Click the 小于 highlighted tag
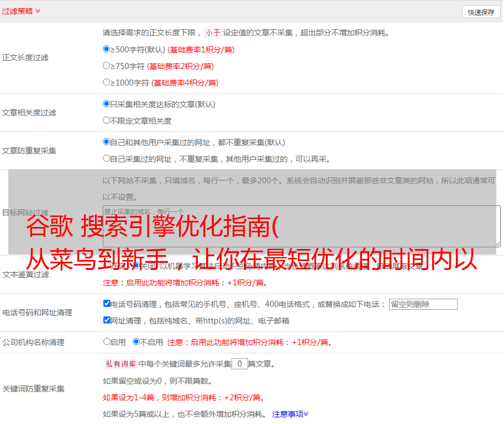This screenshot has height=424, width=504. coord(213,33)
